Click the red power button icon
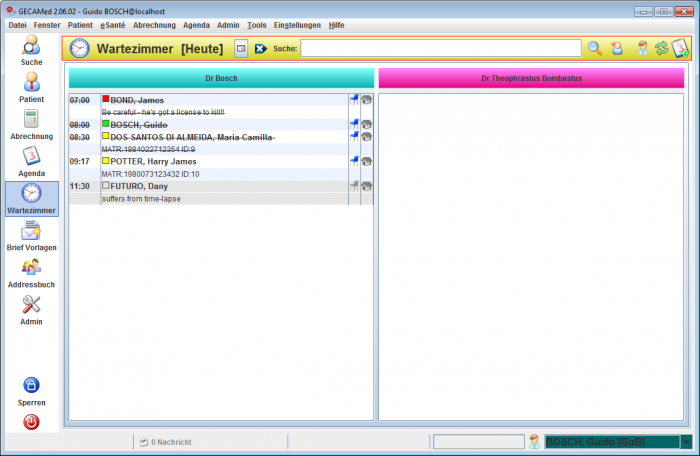The width and height of the screenshot is (700, 456). [31, 422]
